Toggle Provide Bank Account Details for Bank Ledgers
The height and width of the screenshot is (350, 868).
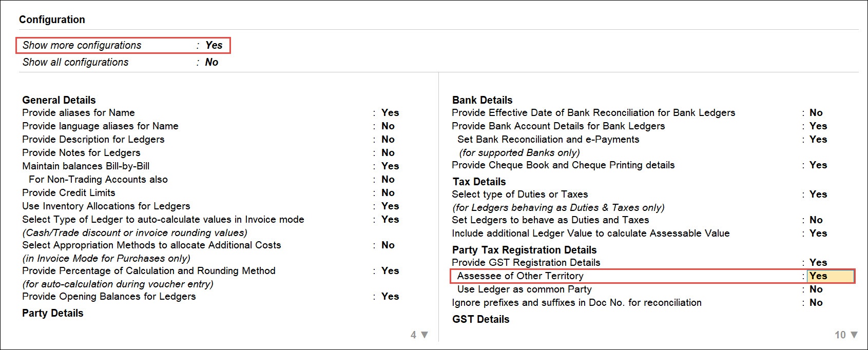point(818,126)
